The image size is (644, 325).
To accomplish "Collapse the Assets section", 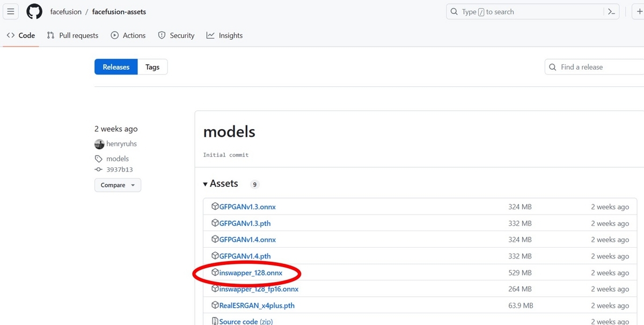I will [206, 183].
